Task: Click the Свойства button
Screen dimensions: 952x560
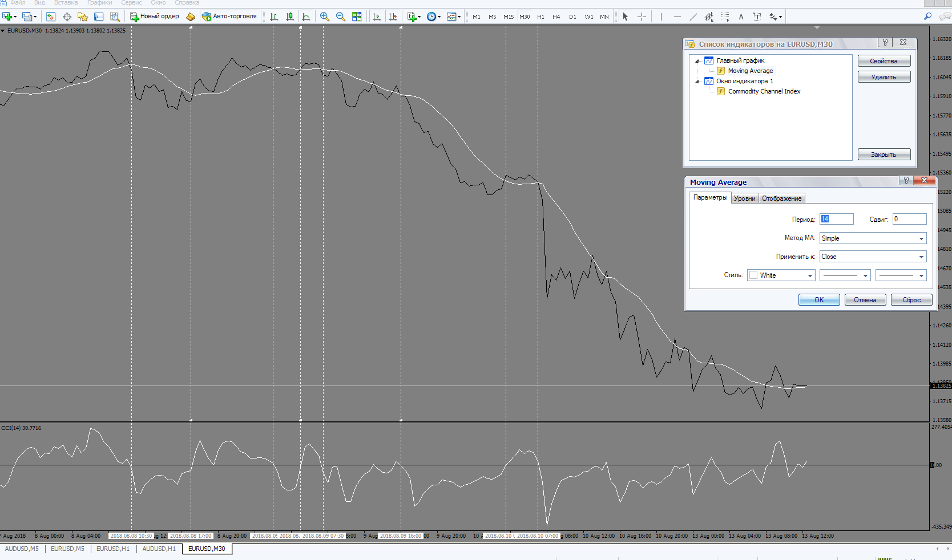Action: pyautogui.click(x=884, y=61)
